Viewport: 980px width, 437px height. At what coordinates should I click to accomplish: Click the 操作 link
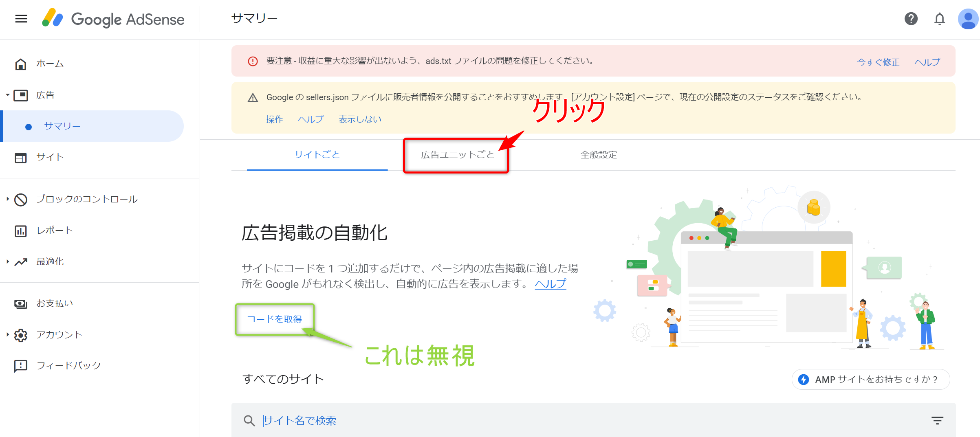[274, 119]
